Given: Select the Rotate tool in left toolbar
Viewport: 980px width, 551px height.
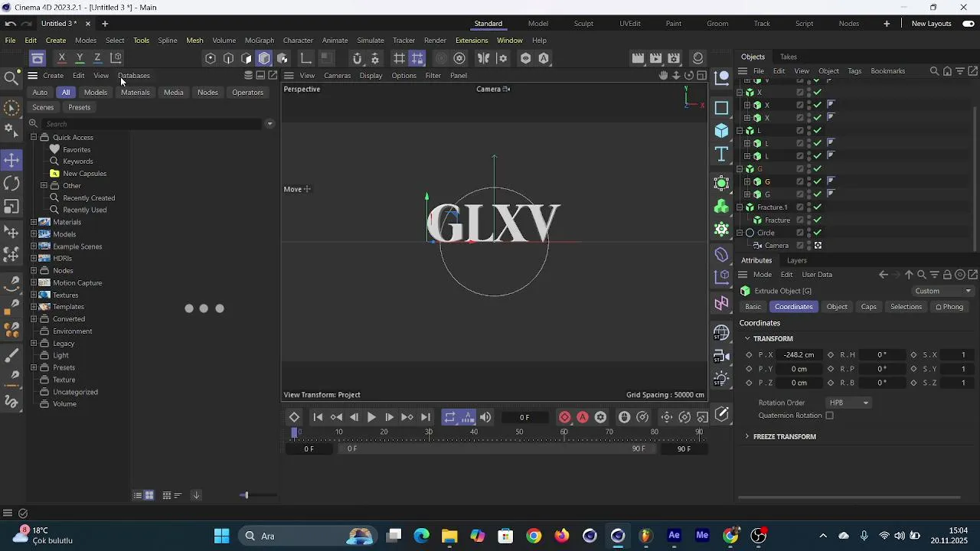Looking at the screenshot, I should pos(11,183).
